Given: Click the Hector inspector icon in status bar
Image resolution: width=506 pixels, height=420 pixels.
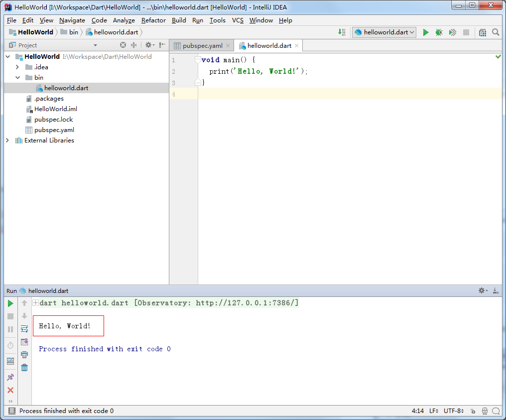Looking at the screenshot, I should click(485, 411).
